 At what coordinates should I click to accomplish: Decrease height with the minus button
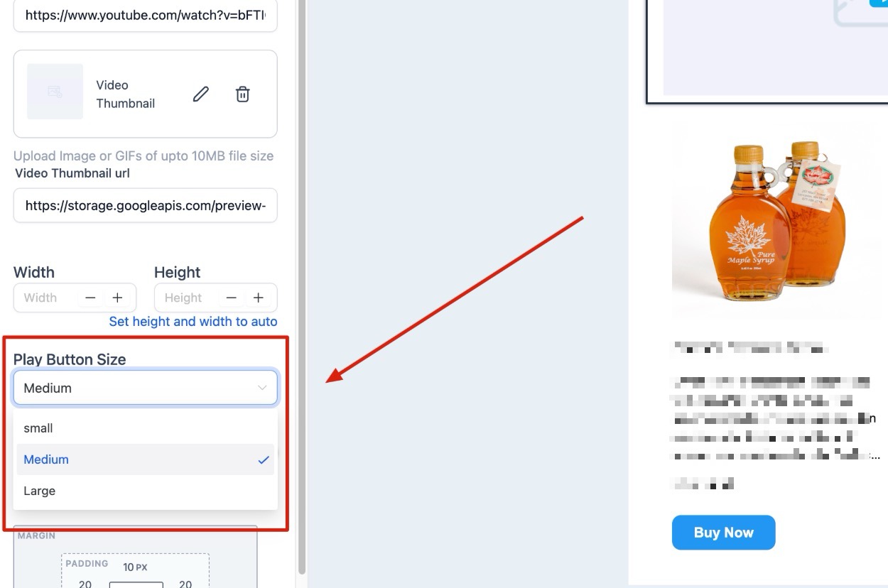coord(231,298)
